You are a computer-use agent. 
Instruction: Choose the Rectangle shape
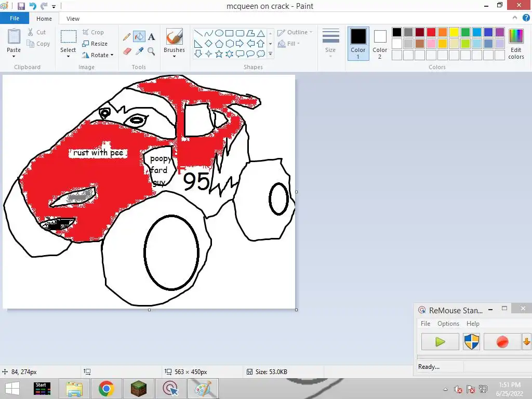[x=229, y=33]
